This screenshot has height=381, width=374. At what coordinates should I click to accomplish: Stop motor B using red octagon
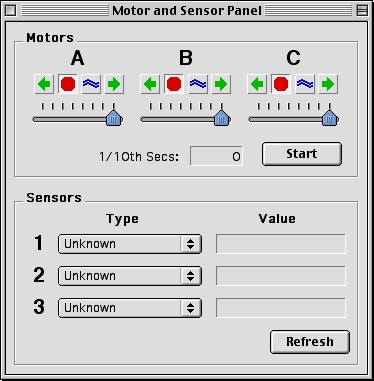click(174, 84)
